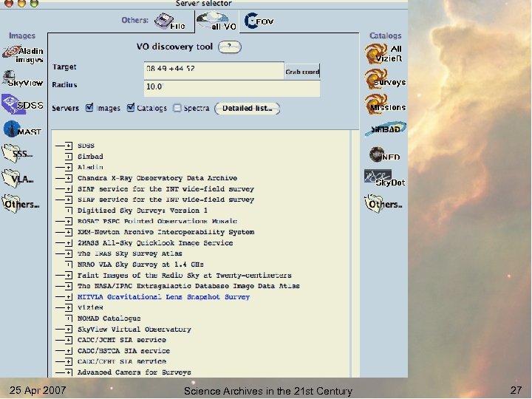The width and height of the screenshot is (532, 399).
Task: Click the Target coordinates field
Action: (214, 70)
